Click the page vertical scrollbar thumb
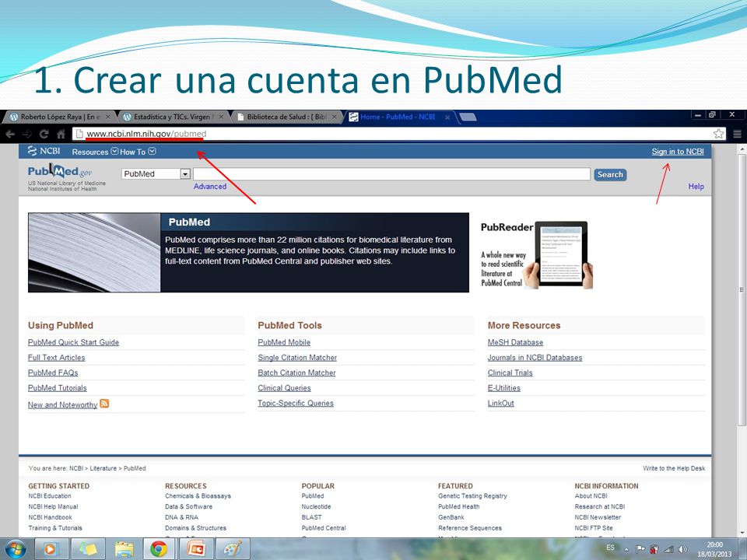747x560 pixels. (x=742, y=289)
